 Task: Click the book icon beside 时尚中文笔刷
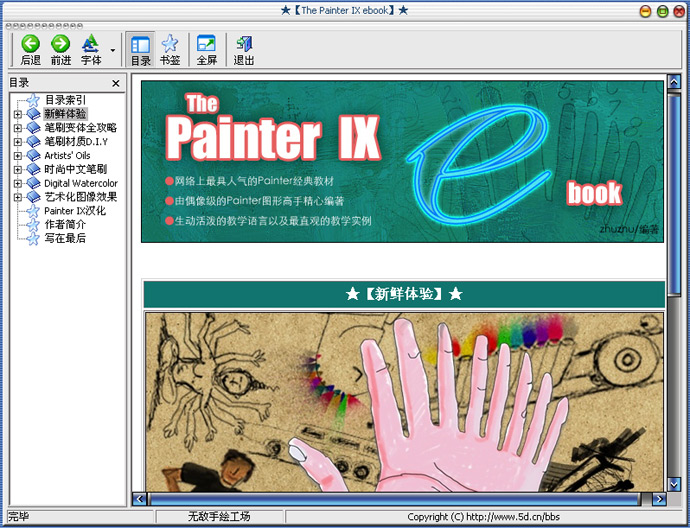(x=33, y=169)
